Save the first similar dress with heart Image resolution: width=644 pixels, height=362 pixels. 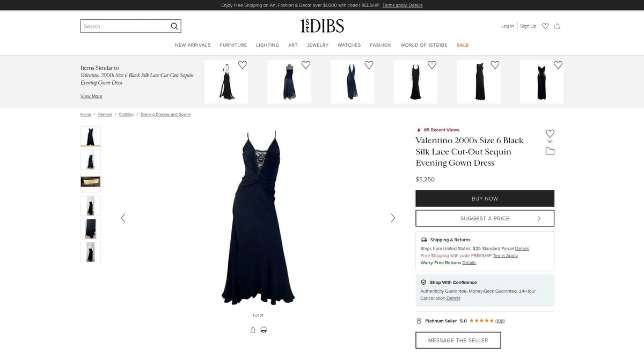pyautogui.click(x=243, y=65)
